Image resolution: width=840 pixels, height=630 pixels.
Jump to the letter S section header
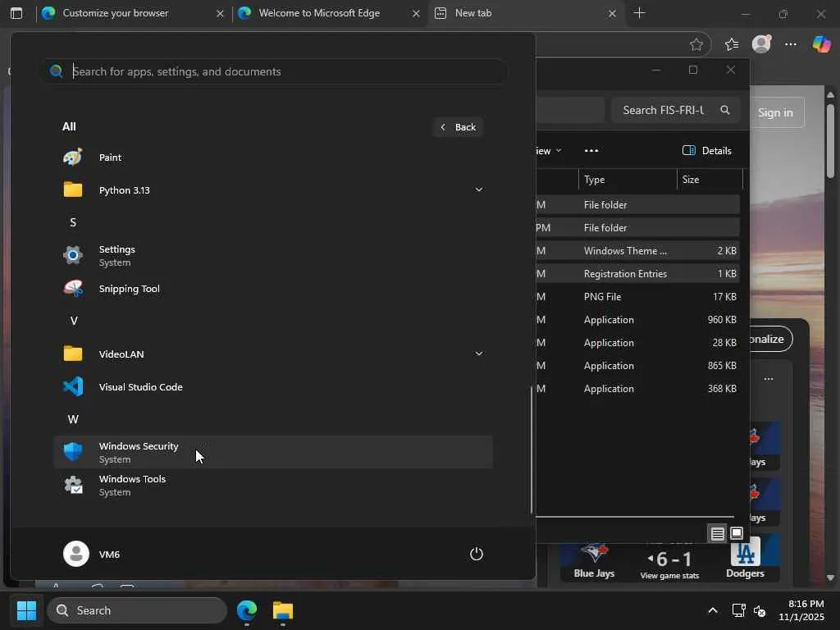pyautogui.click(x=73, y=223)
